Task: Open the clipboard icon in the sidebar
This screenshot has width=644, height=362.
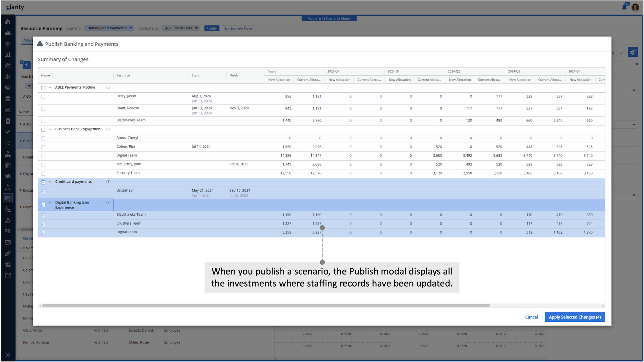Action: (x=8, y=121)
